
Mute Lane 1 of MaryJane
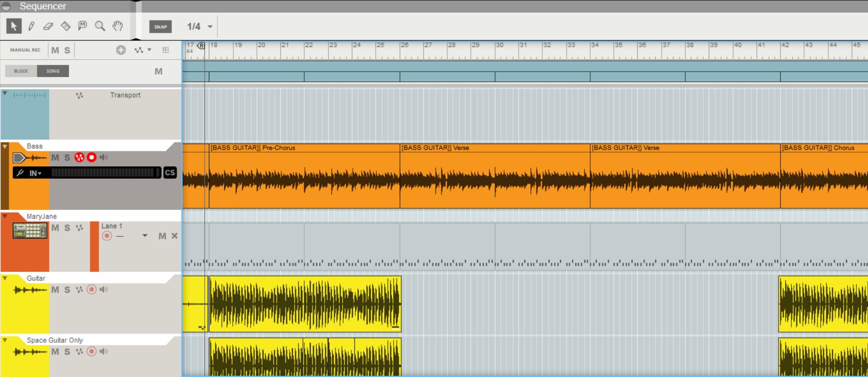[x=162, y=236]
